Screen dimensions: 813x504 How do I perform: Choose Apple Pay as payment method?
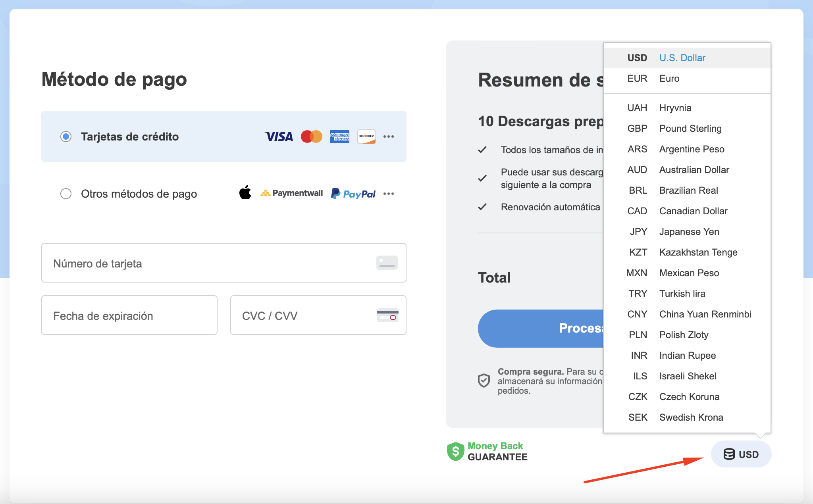point(245,193)
